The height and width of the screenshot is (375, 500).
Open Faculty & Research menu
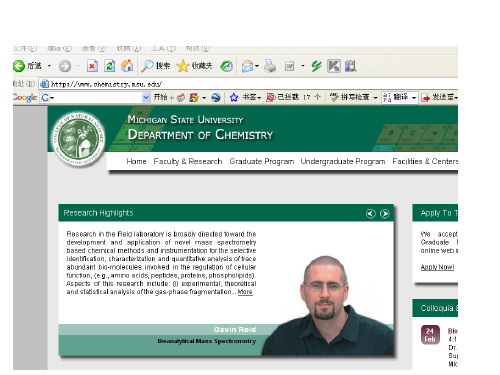click(188, 161)
